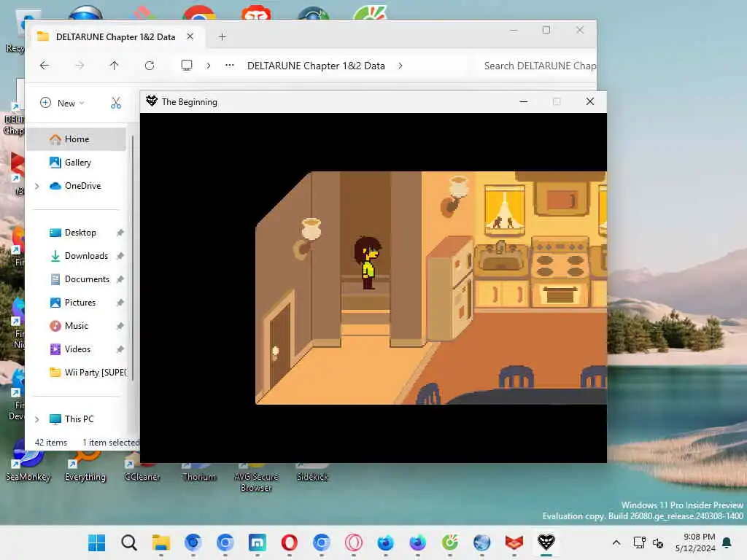Select the DELTARUNE Chapter 1&2 Data tab

tap(115, 36)
